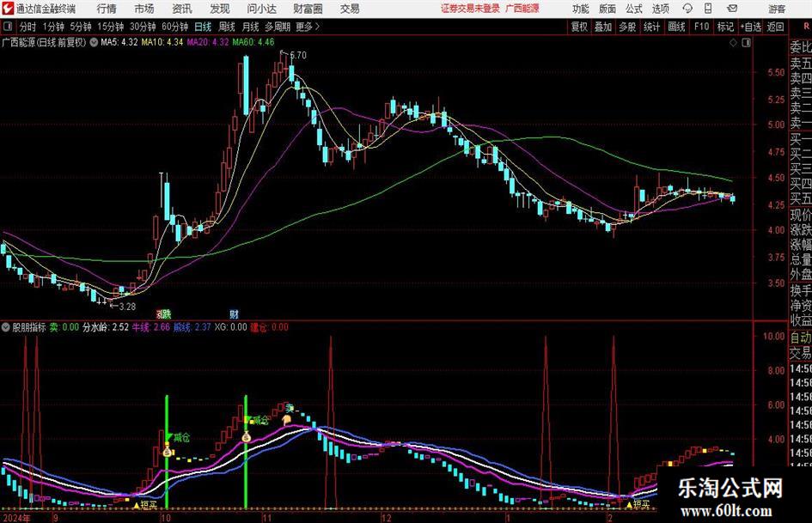812x523 pixels.
Task: Switch to the 5分钟 period
Action: point(81,27)
